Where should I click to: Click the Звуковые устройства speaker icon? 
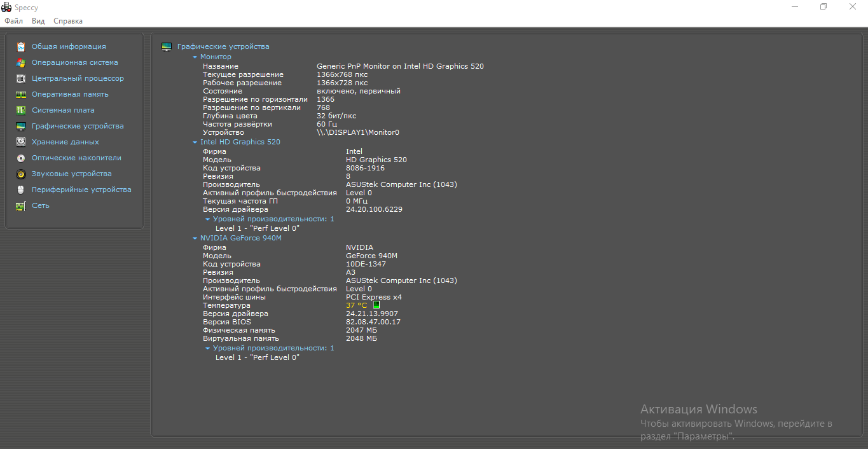coord(21,174)
